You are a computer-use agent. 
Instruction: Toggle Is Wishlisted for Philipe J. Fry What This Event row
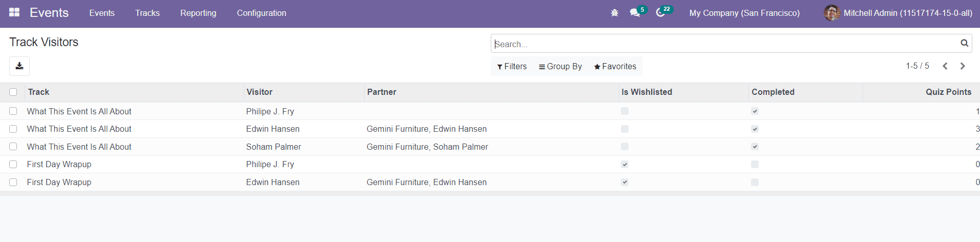click(x=624, y=111)
